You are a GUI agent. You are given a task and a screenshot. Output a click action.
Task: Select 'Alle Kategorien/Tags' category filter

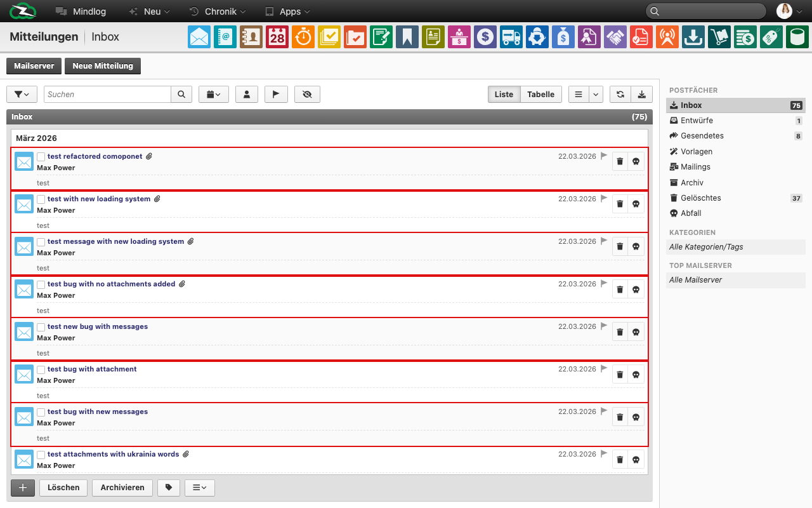[736, 247]
